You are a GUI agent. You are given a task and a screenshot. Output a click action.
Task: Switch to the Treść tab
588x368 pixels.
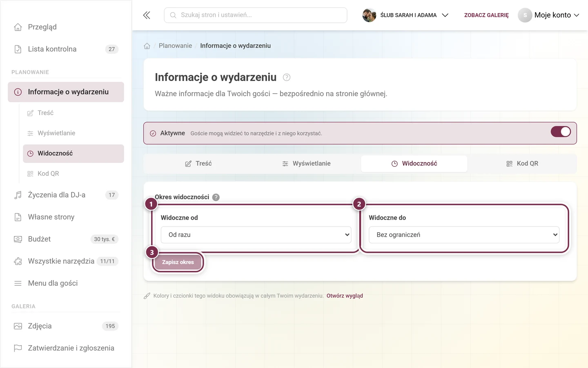pos(198,164)
